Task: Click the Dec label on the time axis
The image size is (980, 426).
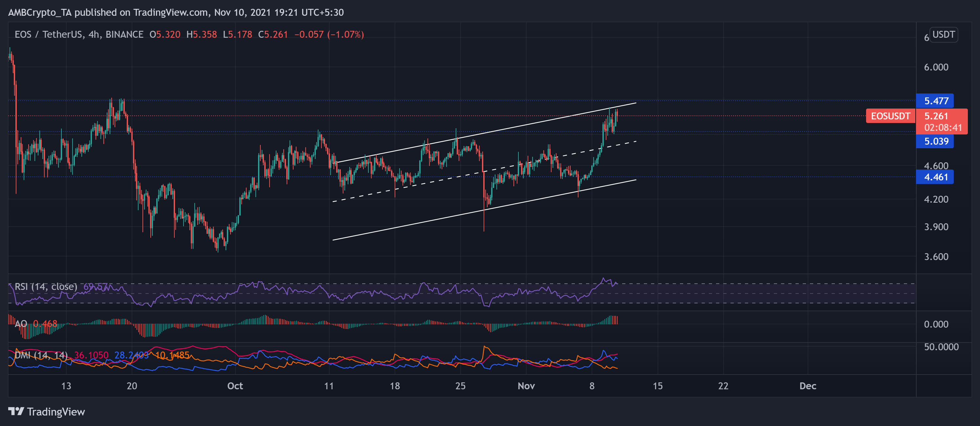Action: (x=808, y=386)
